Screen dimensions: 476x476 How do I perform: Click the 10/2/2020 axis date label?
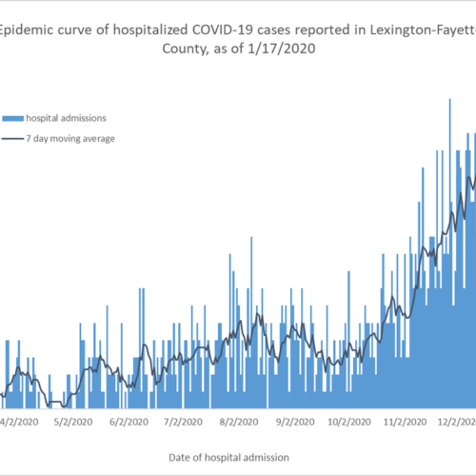coord(349,422)
